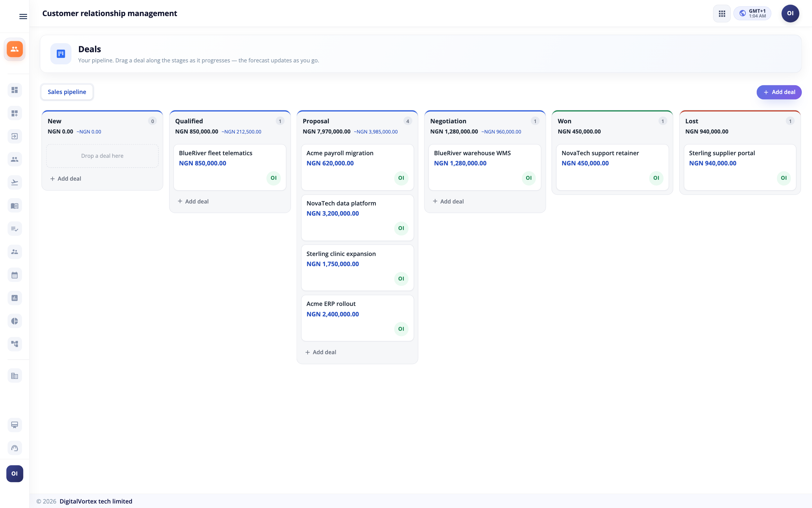Click DigitalVortex tech limited footer link
The height and width of the screenshot is (508, 812).
pos(96,501)
